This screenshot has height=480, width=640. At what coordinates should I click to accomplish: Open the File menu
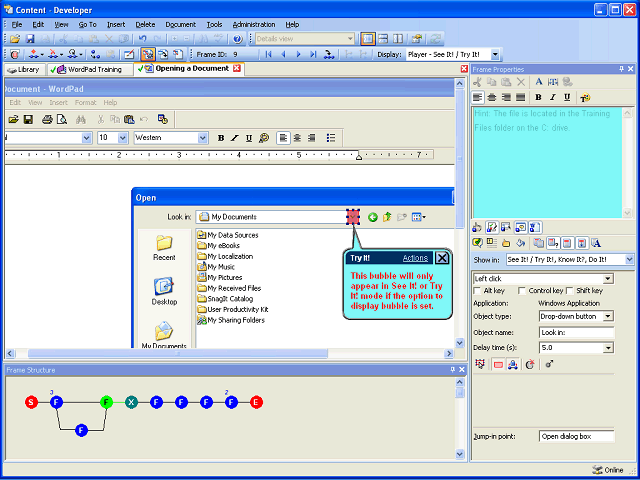point(17,24)
